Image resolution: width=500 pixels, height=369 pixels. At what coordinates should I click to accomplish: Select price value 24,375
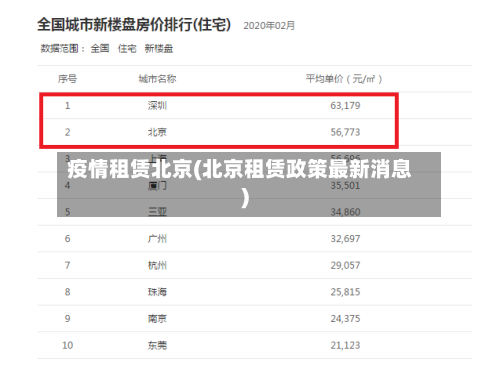tap(345, 319)
